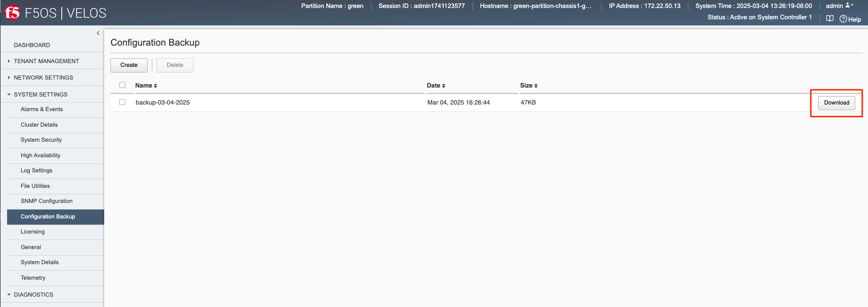Open the documentation book icon

pyautogui.click(x=830, y=18)
